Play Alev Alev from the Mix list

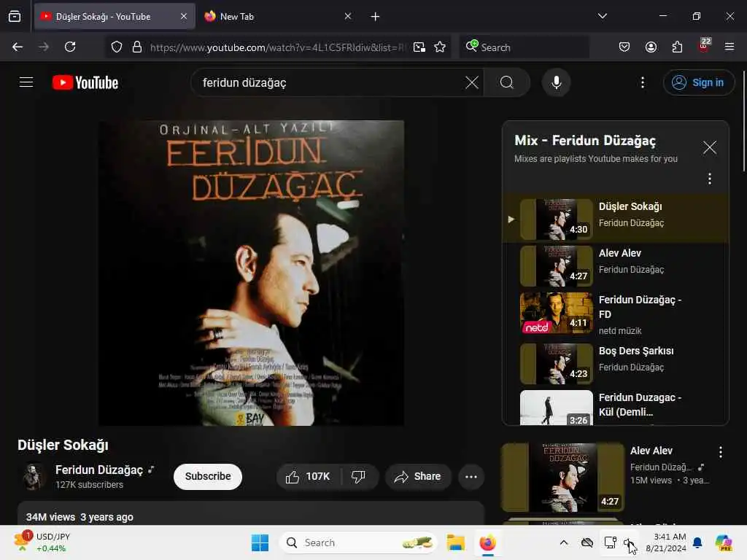click(616, 265)
